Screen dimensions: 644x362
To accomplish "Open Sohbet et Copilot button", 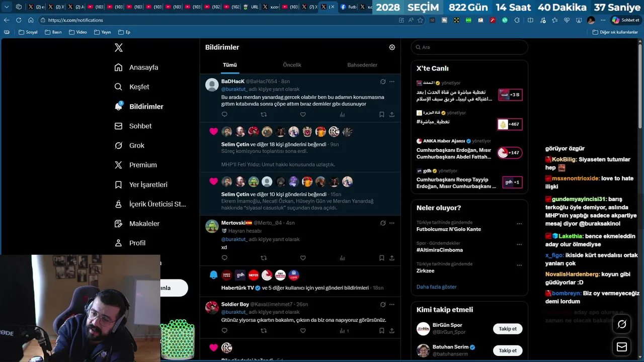I will [x=625, y=20].
